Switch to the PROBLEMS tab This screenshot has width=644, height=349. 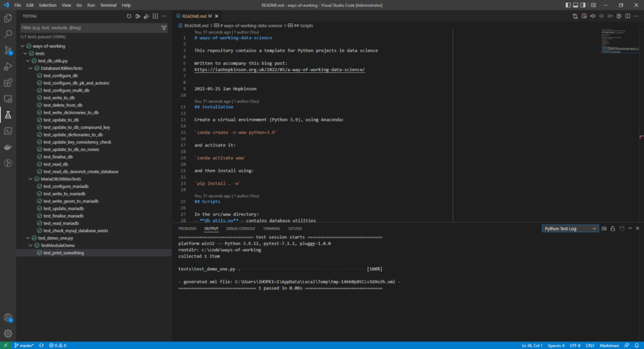tap(187, 229)
